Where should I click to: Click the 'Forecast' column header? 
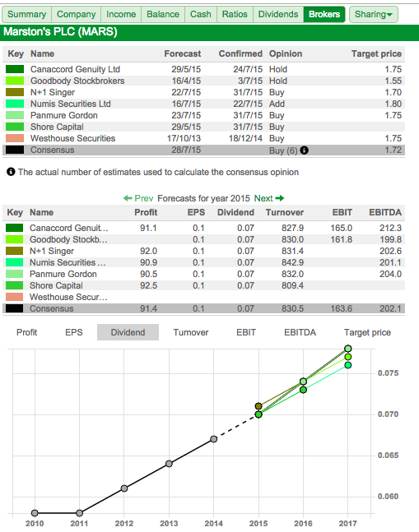click(183, 53)
